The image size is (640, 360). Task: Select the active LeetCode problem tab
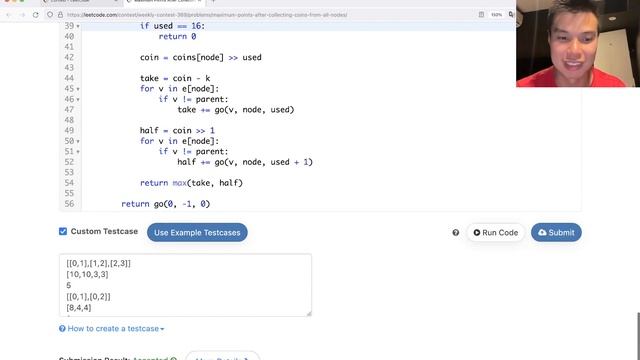pos(165,2)
